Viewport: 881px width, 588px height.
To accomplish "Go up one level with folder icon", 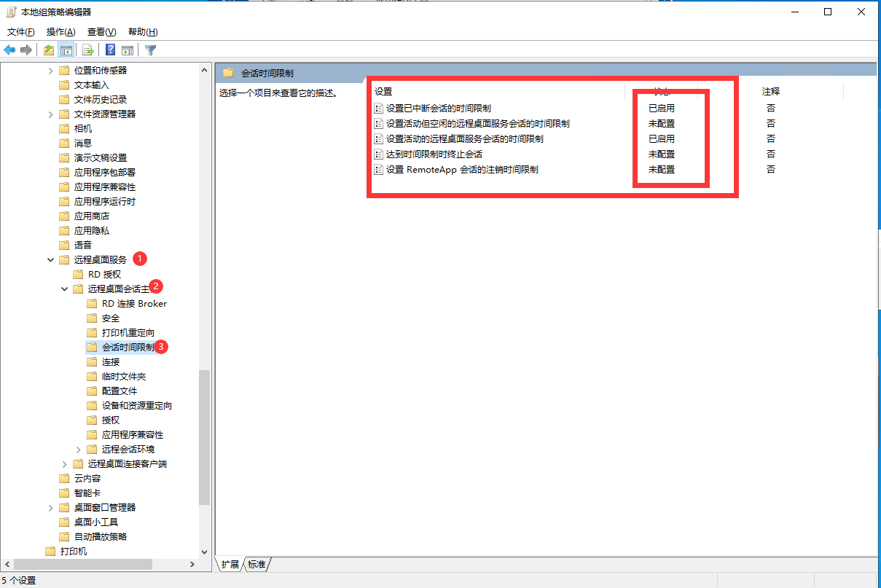I will [x=49, y=50].
